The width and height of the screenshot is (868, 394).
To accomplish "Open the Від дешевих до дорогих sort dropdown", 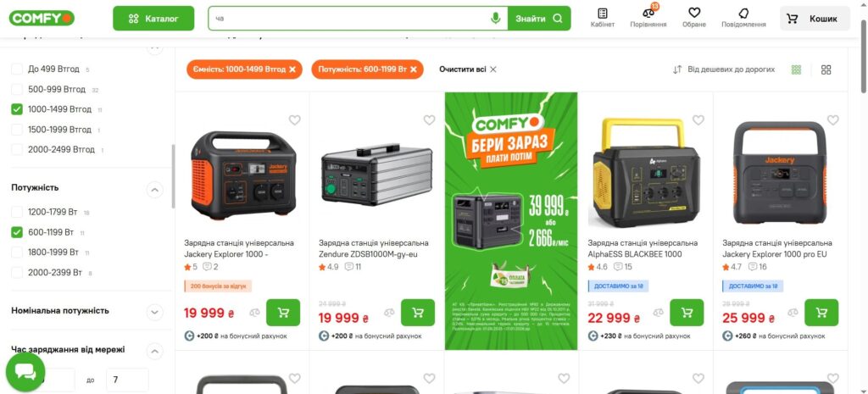I will pyautogui.click(x=724, y=69).
